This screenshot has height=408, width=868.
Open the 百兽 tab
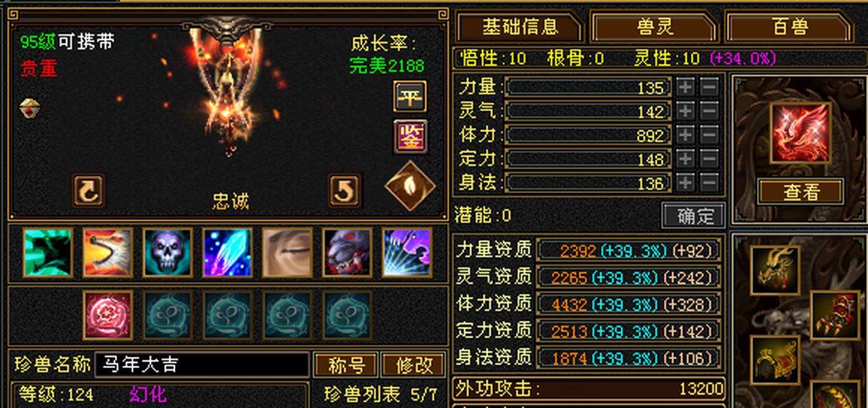click(x=790, y=27)
